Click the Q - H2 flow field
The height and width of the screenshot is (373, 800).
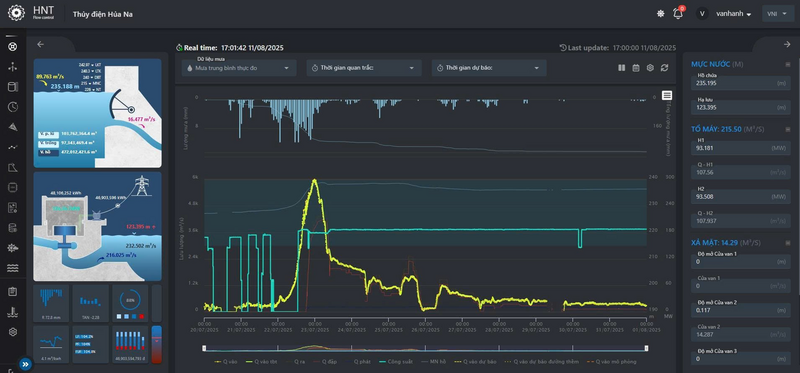point(740,221)
